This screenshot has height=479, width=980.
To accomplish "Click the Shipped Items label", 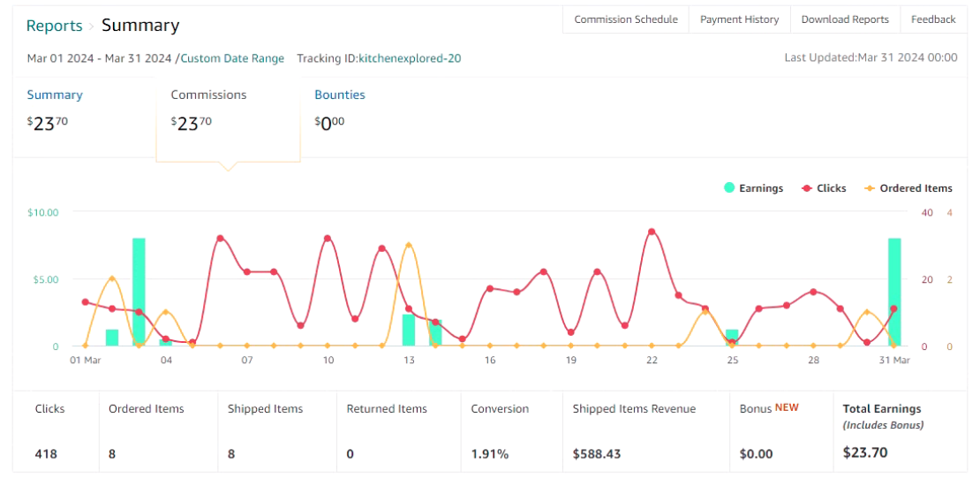I will [265, 409].
